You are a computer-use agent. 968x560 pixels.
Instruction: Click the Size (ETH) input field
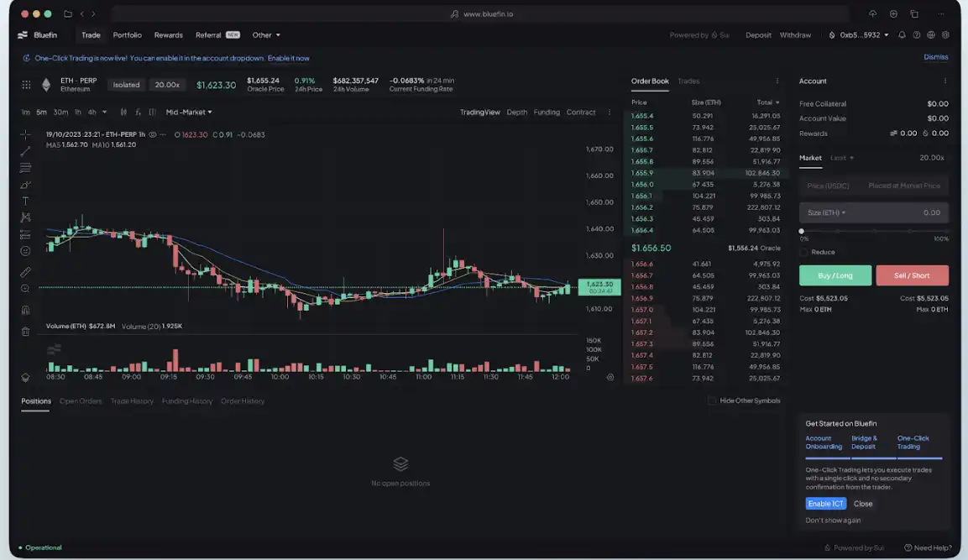tap(873, 213)
